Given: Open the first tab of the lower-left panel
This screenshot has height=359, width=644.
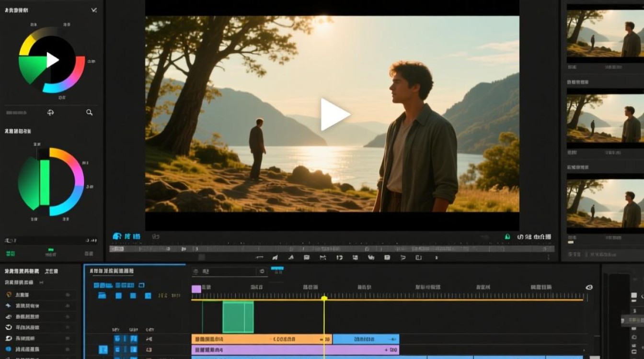Looking at the screenshot, I should click(x=22, y=271).
